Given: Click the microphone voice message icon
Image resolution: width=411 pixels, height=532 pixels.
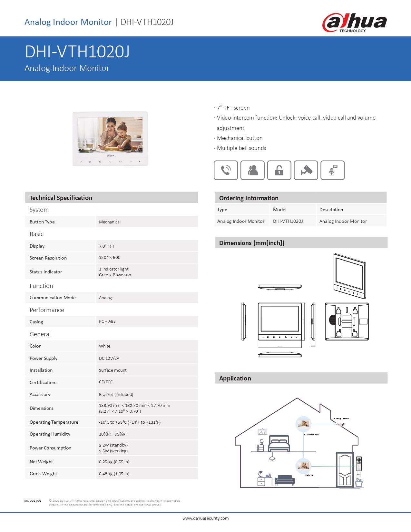Looking at the screenshot, I should pyautogui.click(x=333, y=170).
